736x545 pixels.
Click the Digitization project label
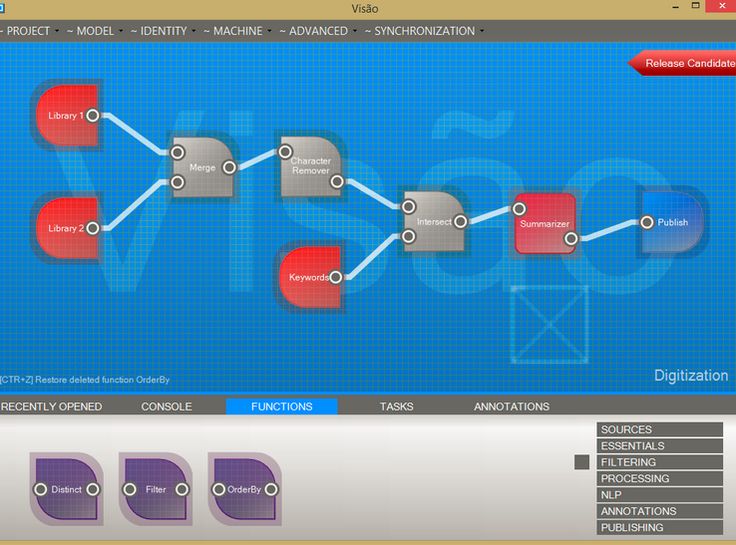click(691, 376)
